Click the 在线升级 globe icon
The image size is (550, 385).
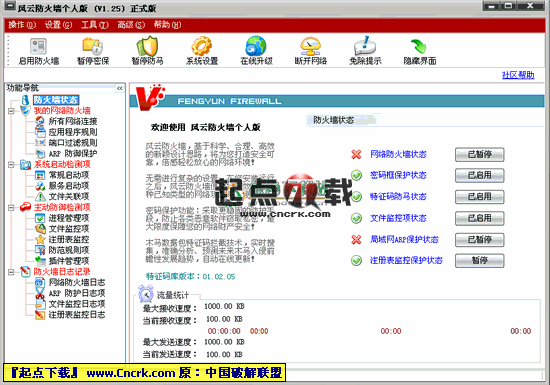point(256,46)
